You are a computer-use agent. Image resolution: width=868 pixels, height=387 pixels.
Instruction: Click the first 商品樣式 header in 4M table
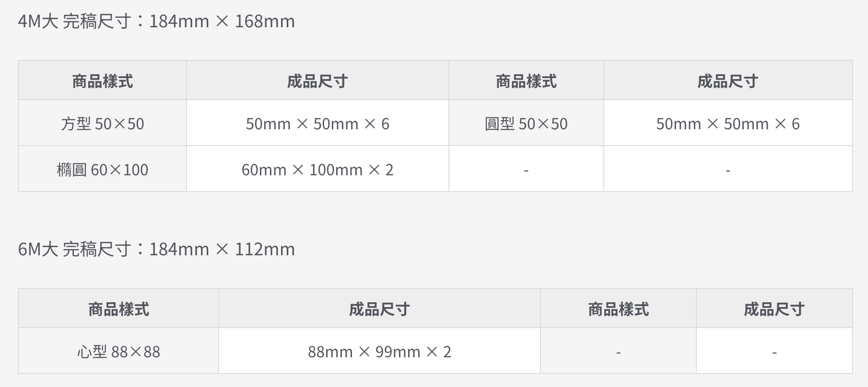(x=103, y=81)
